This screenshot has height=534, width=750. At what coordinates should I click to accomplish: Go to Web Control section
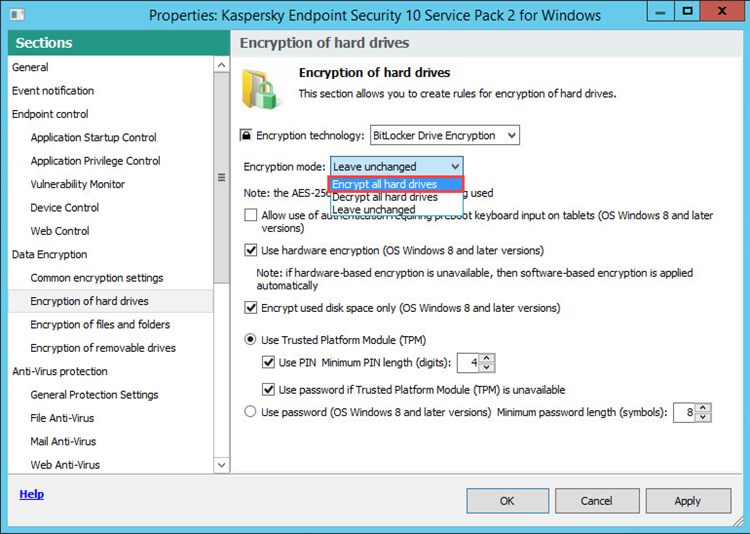(x=110, y=231)
